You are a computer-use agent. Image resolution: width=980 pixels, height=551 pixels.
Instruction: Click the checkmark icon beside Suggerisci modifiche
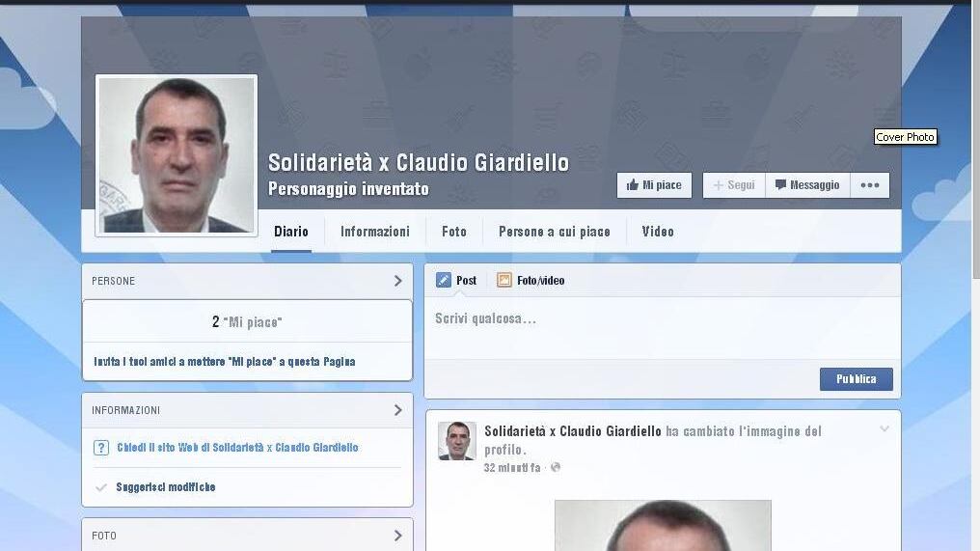pos(100,487)
